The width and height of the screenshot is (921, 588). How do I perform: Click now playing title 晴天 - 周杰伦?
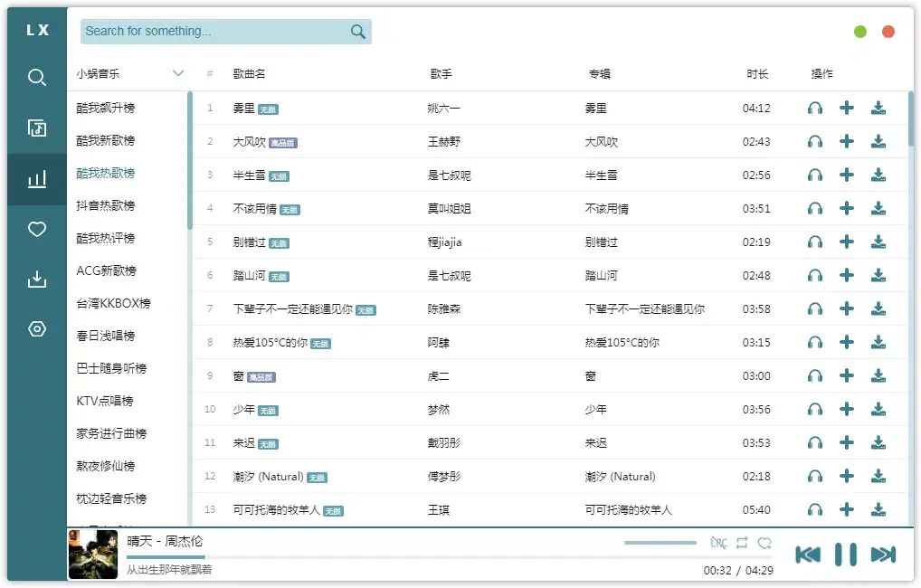[165, 541]
